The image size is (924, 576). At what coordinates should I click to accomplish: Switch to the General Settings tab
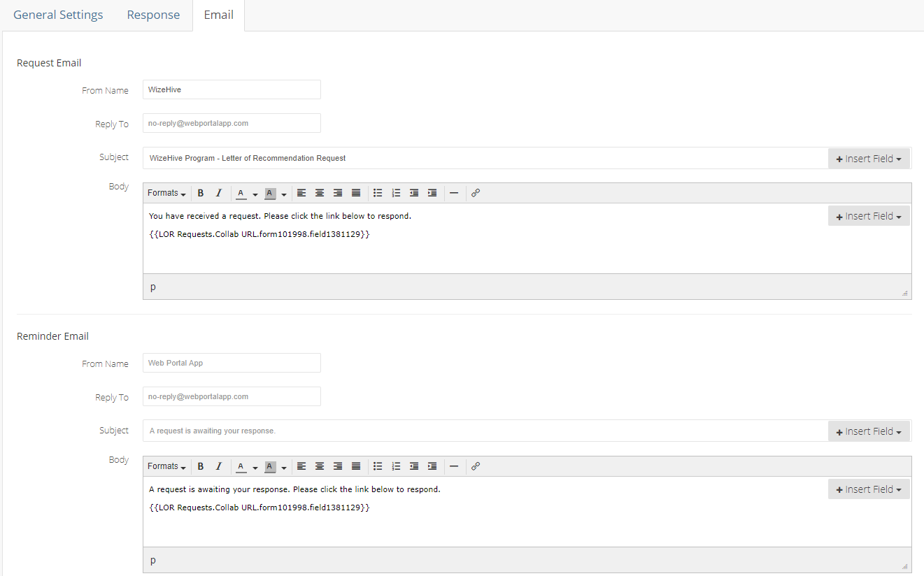coord(58,15)
